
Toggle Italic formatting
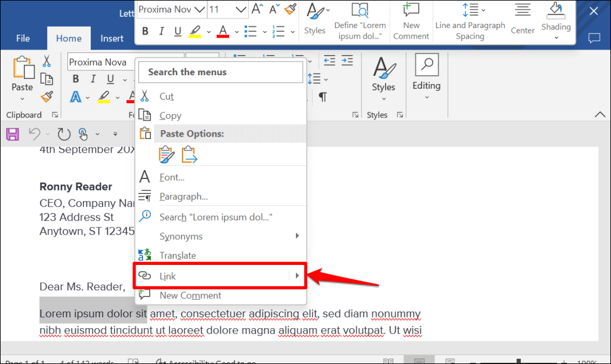(162, 30)
